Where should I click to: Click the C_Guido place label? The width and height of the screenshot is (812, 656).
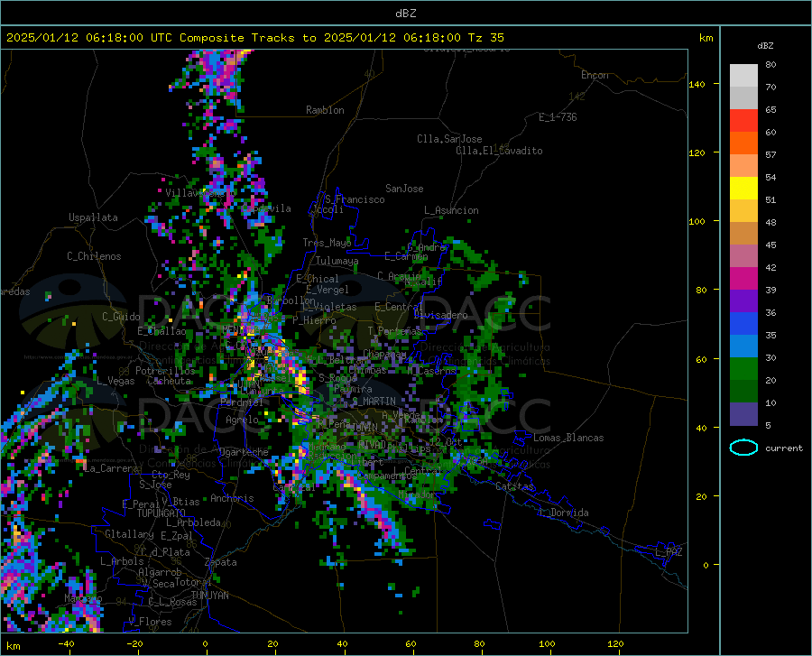point(121,317)
